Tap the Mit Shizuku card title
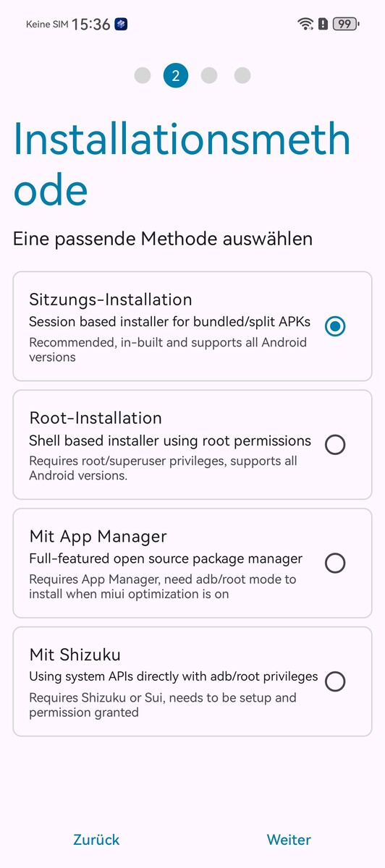Screen dimensions: 385x868 coord(75,655)
